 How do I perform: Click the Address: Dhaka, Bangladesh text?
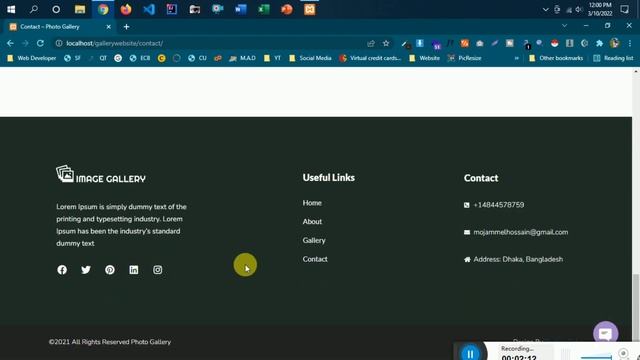pyautogui.click(x=518, y=260)
